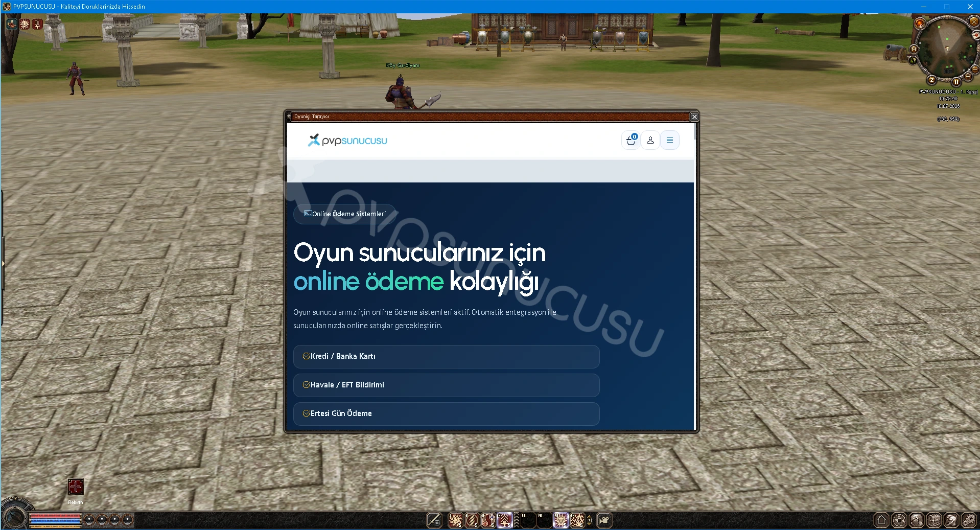Open the hamburger menu on the pvpsunucusu page

point(669,140)
